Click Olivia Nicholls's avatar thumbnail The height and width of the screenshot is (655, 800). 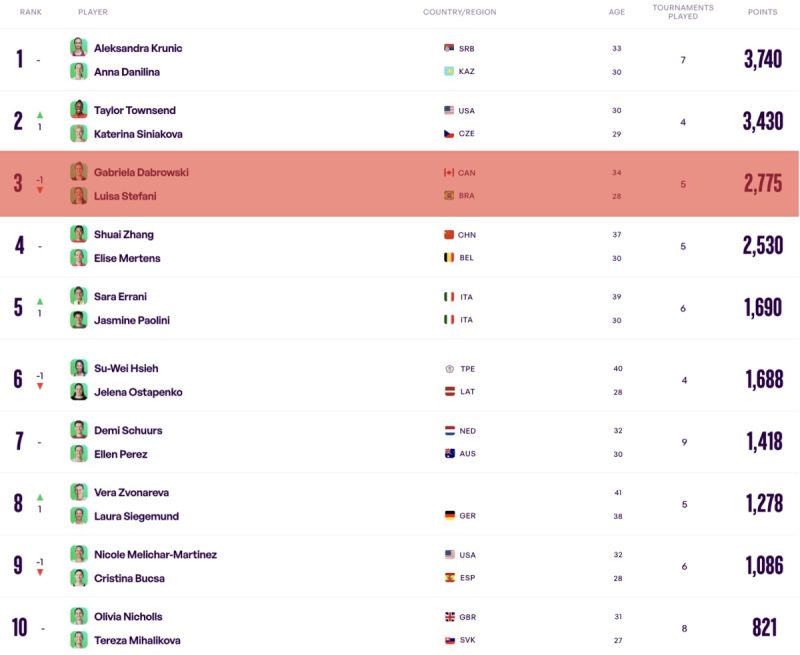79,616
